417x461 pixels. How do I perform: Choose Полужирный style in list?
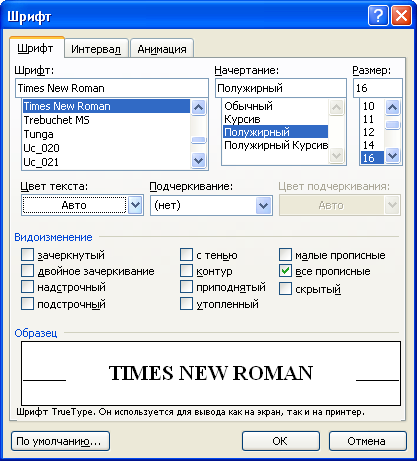pyautogui.click(x=275, y=132)
